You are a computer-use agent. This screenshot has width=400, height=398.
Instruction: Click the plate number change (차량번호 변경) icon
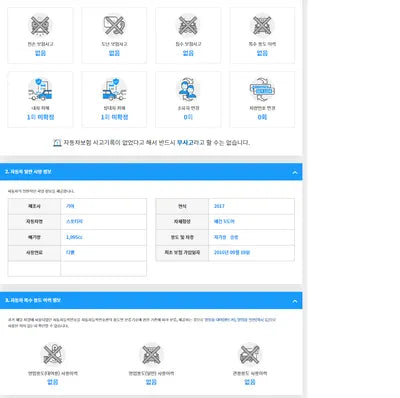tap(262, 89)
